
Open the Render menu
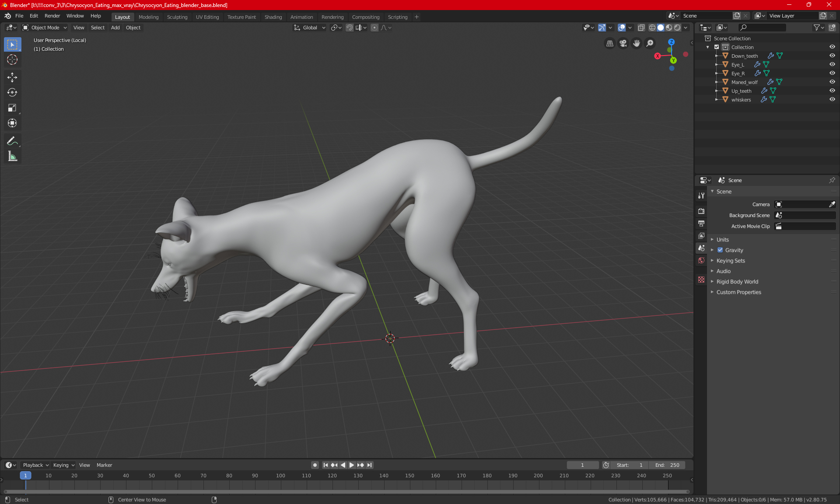point(52,16)
